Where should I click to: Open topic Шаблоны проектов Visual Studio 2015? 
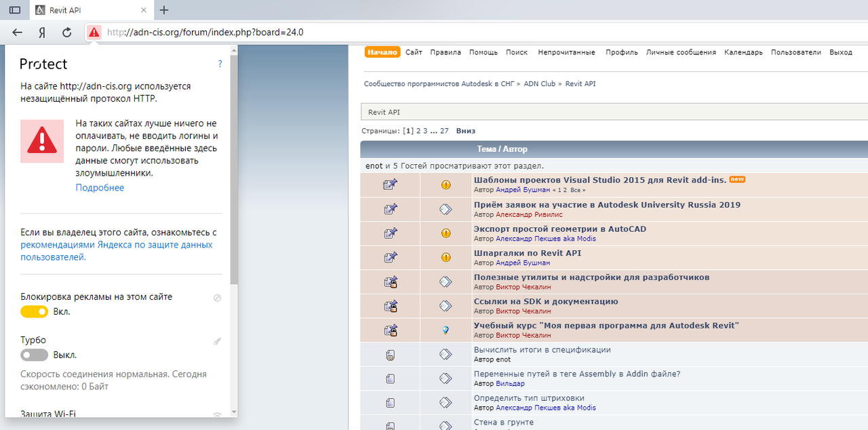pyautogui.click(x=600, y=180)
